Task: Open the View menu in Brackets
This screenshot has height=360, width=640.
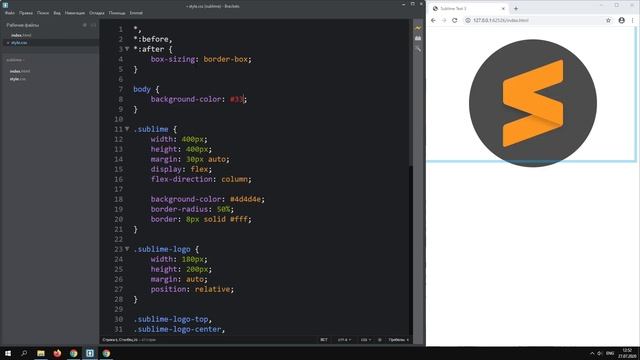Action: (57, 13)
